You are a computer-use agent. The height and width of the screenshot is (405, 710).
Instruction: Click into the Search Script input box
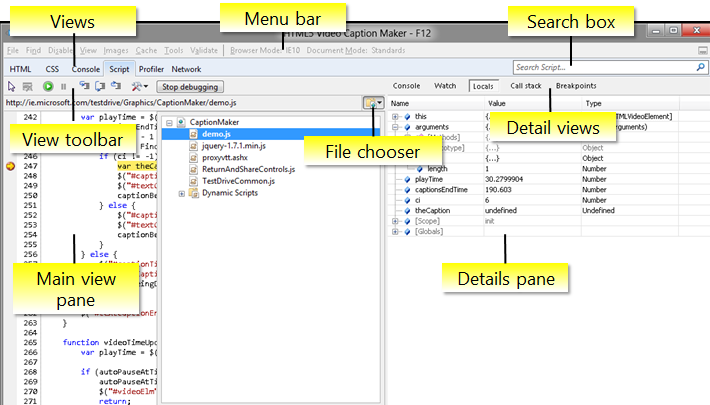pyautogui.click(x=604, y=68)
